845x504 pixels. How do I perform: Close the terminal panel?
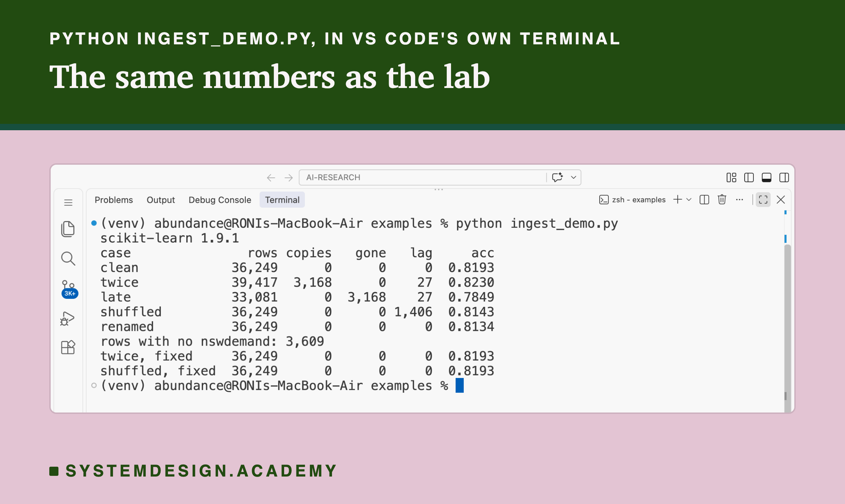click(x=781, y=200)
